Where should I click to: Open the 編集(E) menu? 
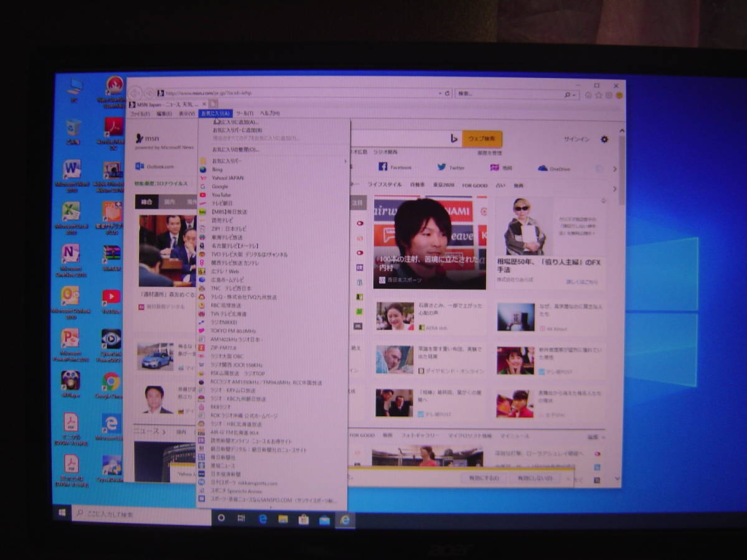click(164, 114)
